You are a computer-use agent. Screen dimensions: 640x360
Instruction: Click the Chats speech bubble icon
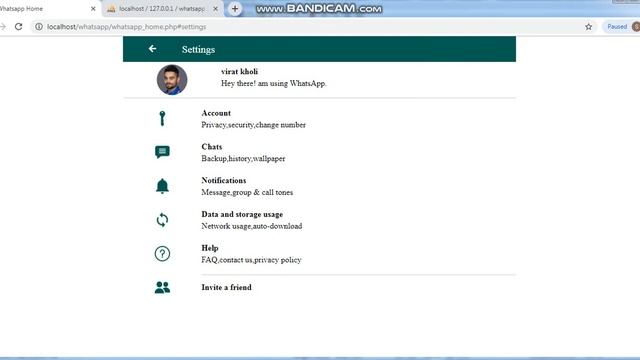point(162,152)
